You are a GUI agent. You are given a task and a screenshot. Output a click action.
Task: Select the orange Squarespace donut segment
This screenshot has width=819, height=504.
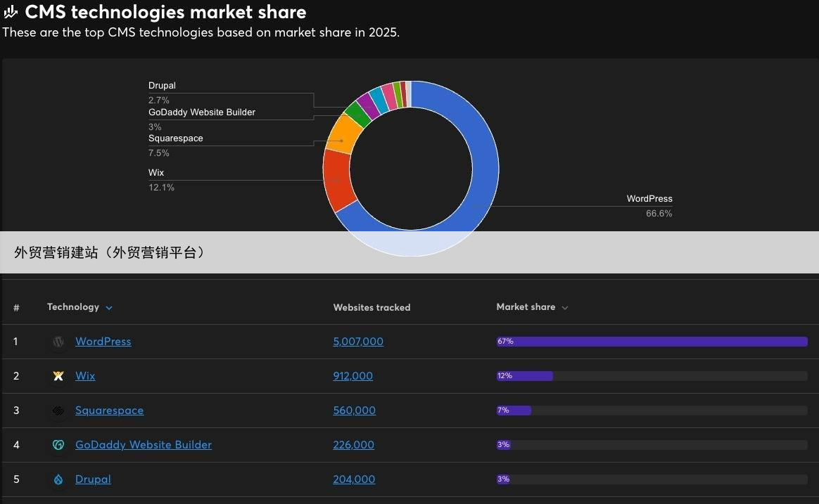pyautogui.click(x=345, y=132)
